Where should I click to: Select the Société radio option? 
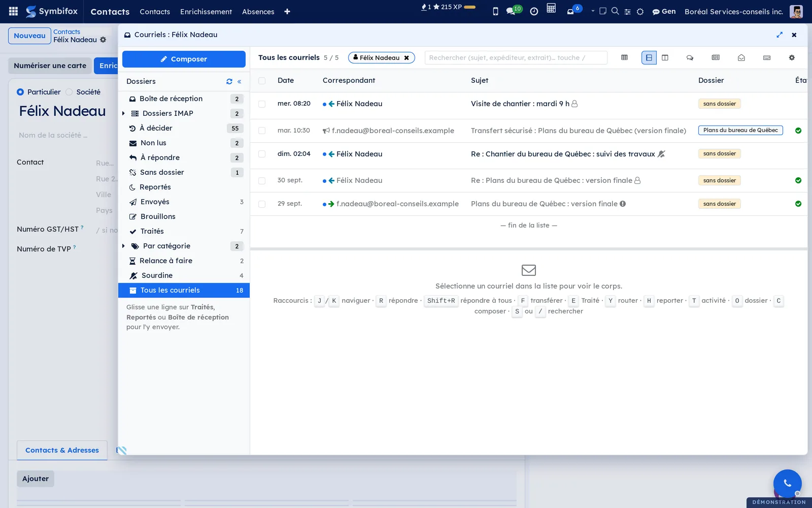point(69,92)
